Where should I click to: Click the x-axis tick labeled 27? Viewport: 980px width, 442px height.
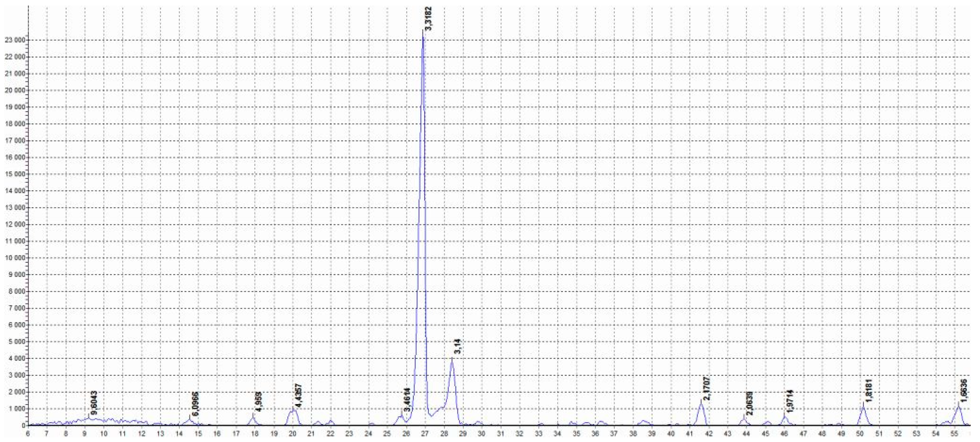(x=425, y=434)
